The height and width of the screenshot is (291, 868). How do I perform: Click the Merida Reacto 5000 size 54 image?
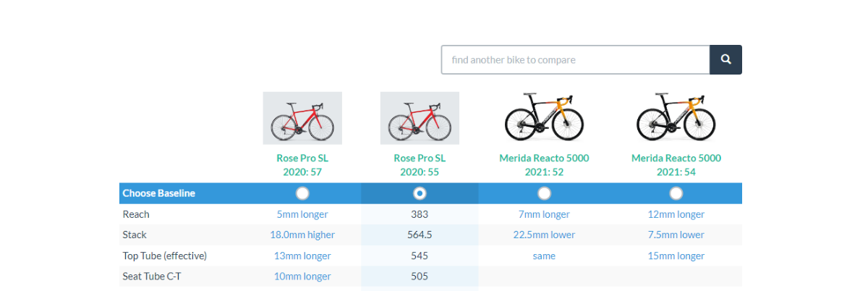click(676, 117)
